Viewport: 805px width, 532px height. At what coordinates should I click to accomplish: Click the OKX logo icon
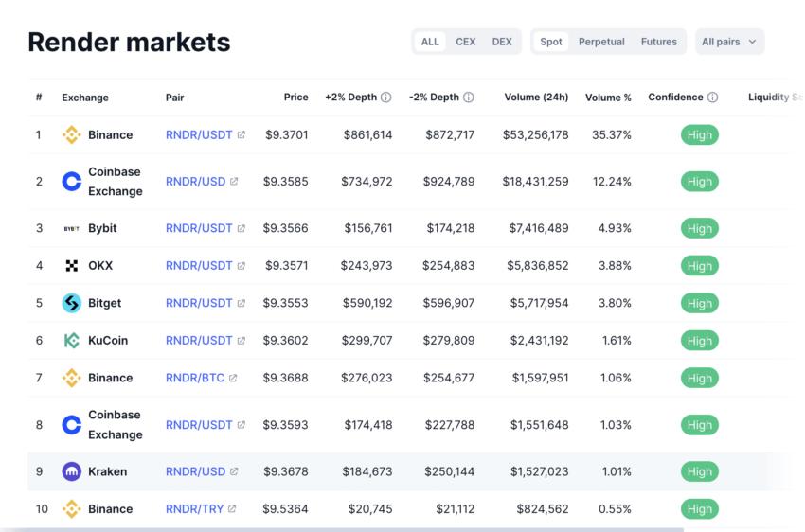pos(71,266)
